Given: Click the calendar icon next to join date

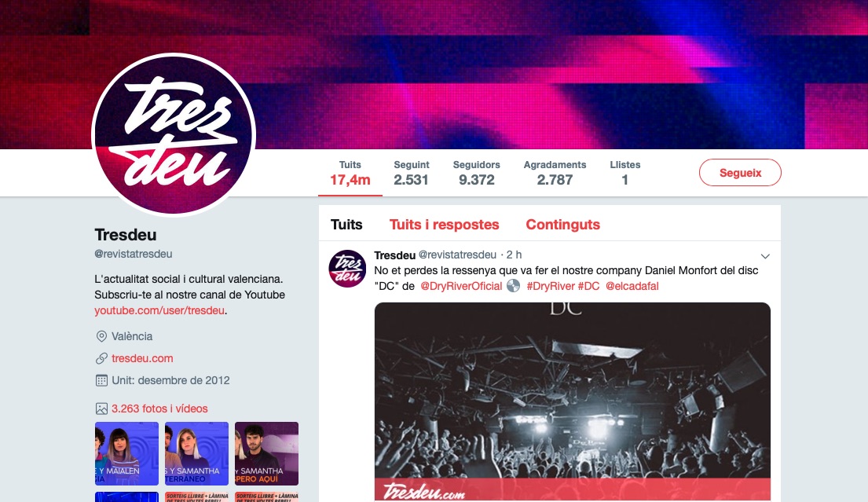Looking at the screenshot, I should (101, 381).
